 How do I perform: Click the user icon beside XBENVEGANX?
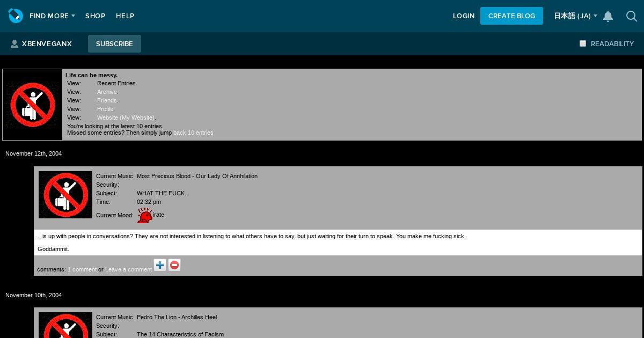(x=14, y=44)
